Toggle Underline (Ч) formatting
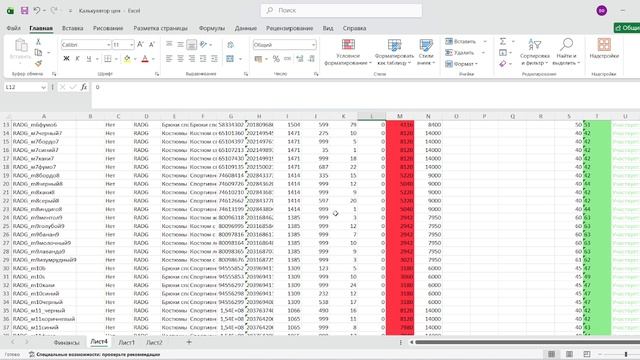640x360 pixels. coord(89,59)
